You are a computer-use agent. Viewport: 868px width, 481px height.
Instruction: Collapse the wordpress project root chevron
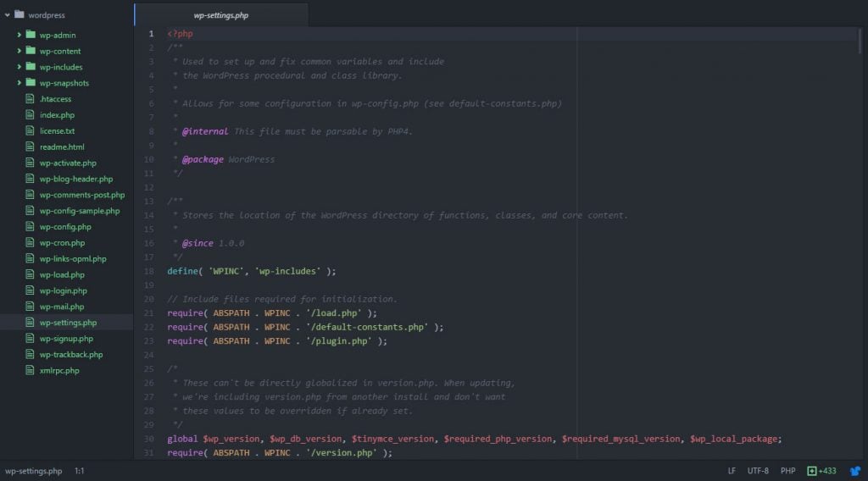click(8, 14)
